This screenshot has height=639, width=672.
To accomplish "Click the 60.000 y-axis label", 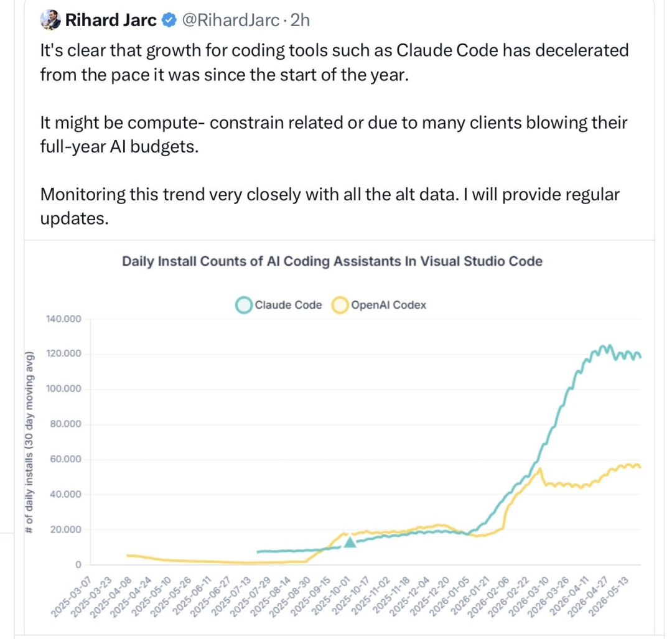I will tap(65, 459).
